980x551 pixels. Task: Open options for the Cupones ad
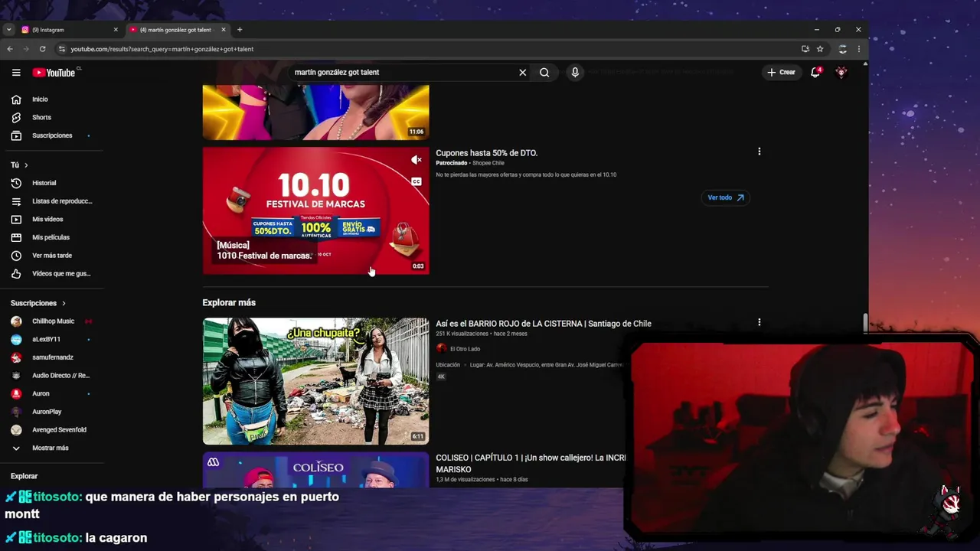[759, 152]
